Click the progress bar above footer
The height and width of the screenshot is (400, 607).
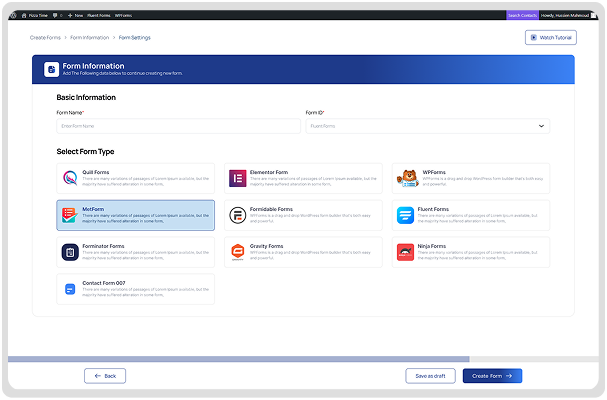click(303, 359)
